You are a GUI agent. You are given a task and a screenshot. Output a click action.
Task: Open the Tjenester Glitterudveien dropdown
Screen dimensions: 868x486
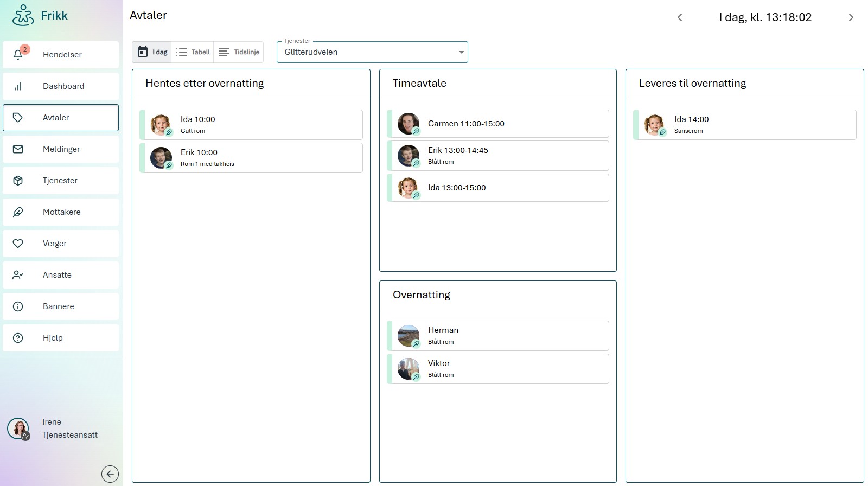[372, 52]
